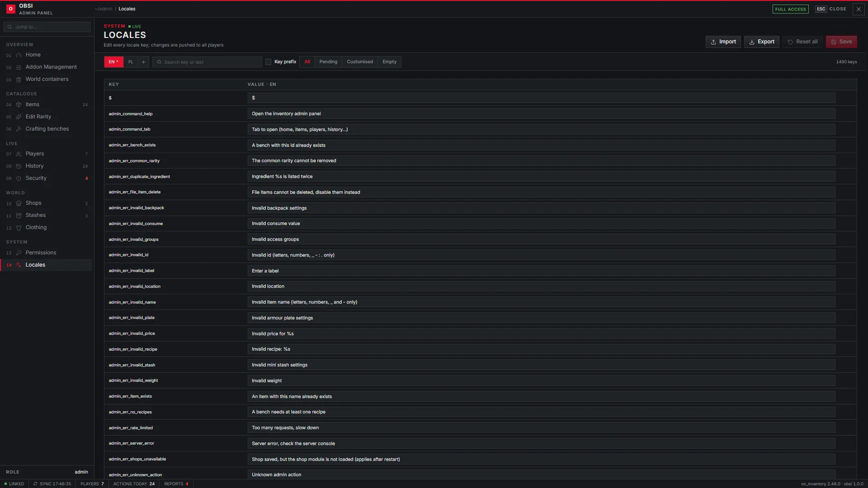The image size is (868, 488).
Task: Click the Shops storefront icon
Action: coord(19,203)
